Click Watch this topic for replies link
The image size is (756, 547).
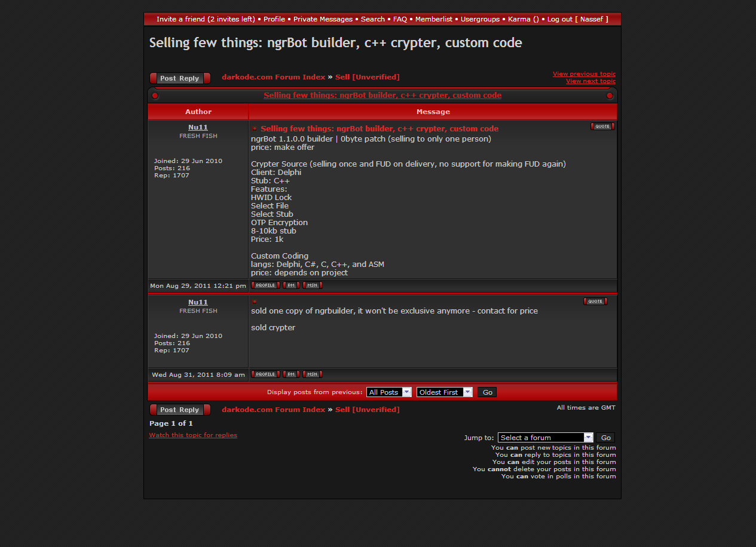click(193, 435)
